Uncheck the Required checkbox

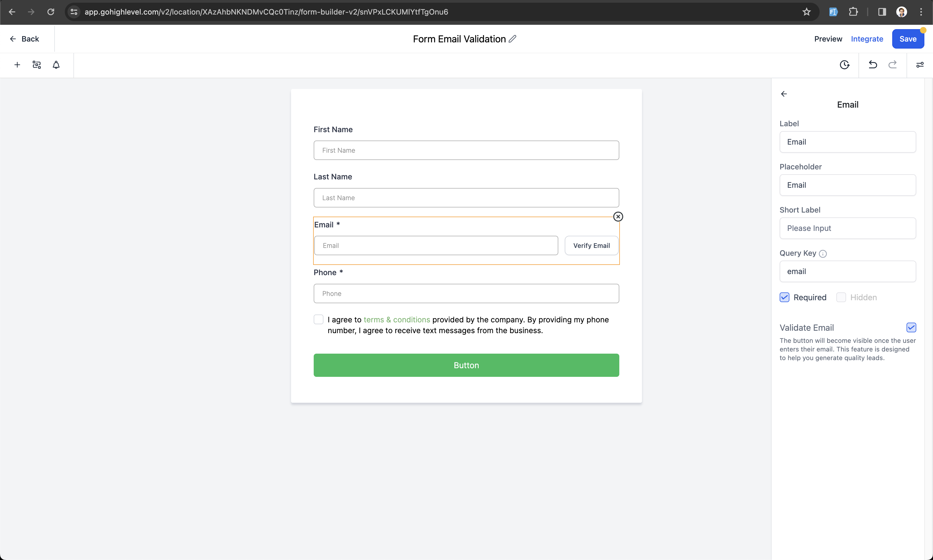pos(784,297)
